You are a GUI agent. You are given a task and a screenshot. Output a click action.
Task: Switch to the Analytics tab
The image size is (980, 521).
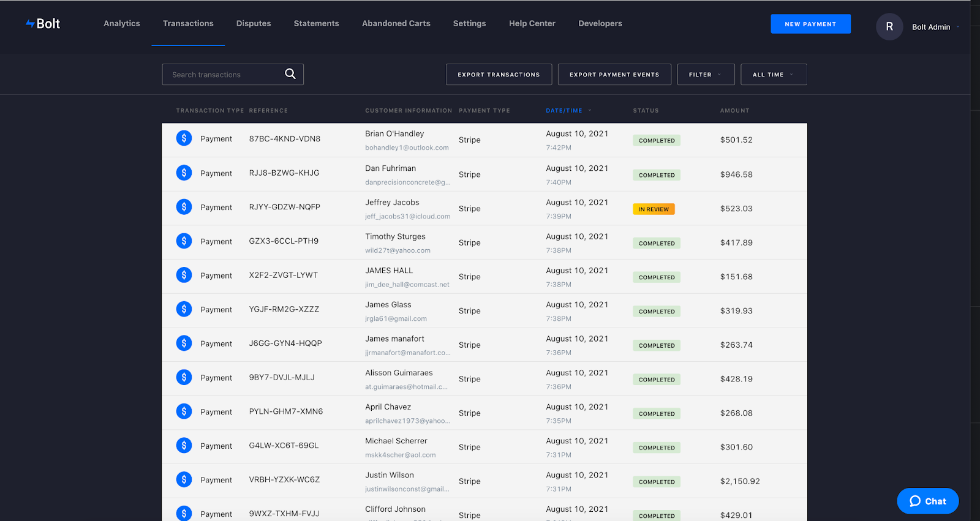pos(122,24)
